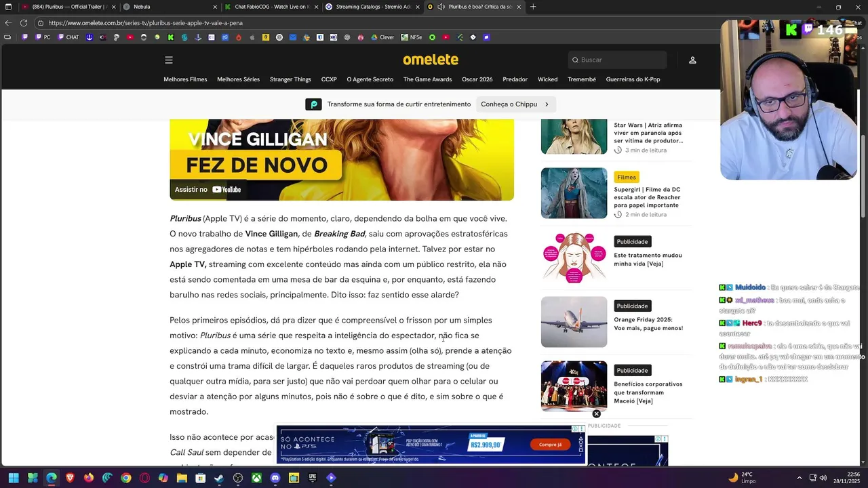Viewport: 868px width, 488px height.
Task: Open Tremembé menu item
Action: 582,79
